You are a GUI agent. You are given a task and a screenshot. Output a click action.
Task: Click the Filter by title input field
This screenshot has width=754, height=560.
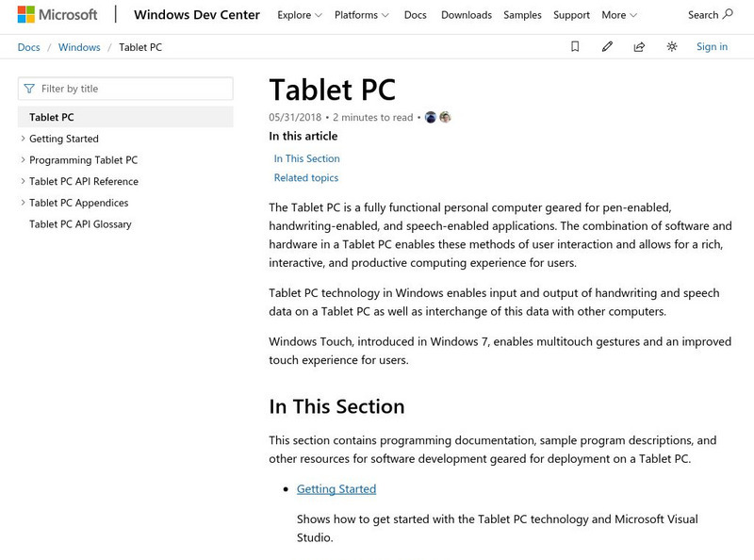point(132,89)
